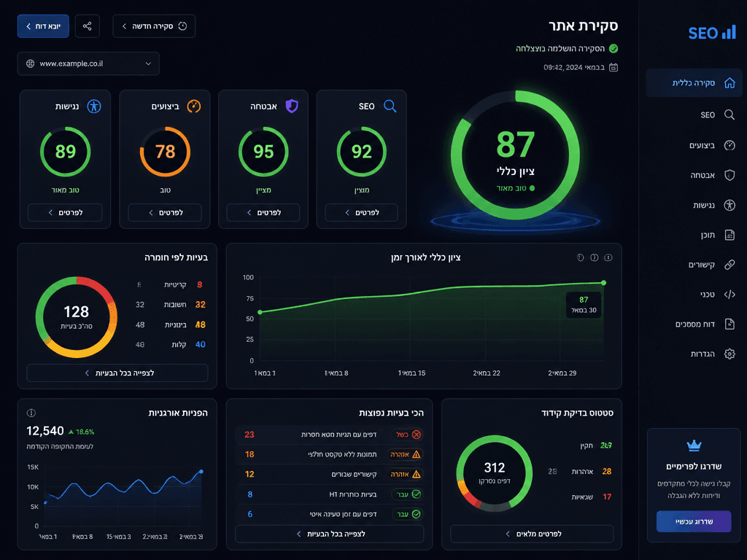Open לפרטים on the אבטחה card

pos(263,213)
